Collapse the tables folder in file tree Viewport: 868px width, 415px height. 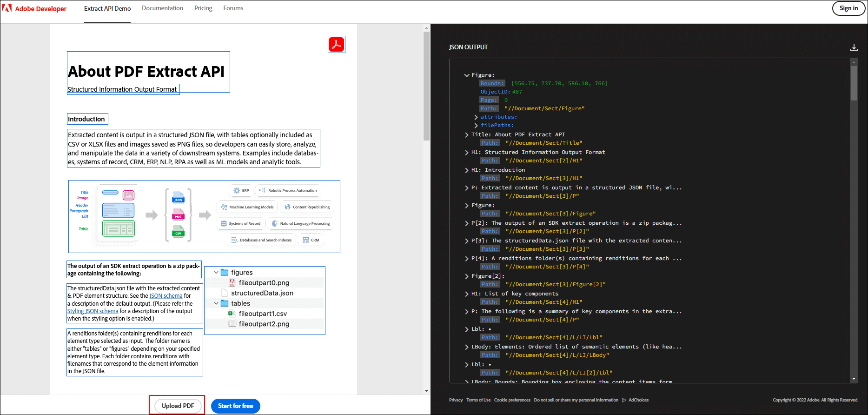pyautogui.click(x=216, y=303)
